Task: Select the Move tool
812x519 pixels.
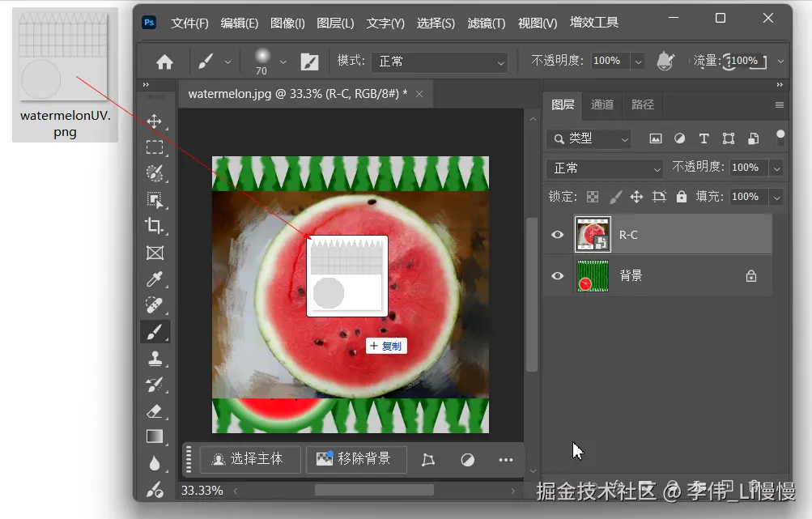Action: [155, 121]
